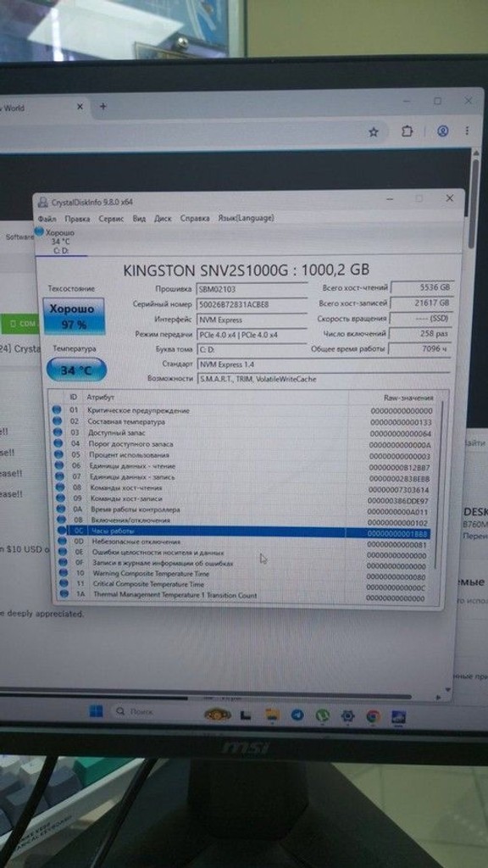The height and width of the screenshot is (868, 488).
Task: Open the Язык(Language) menu
Action: (x=247, y=218)
